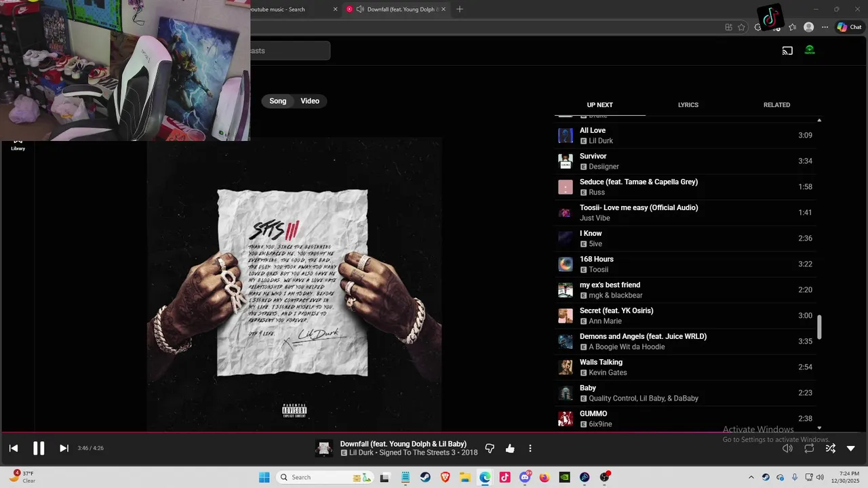
Task: Open a new browser tab
Action: click(460, 9)
